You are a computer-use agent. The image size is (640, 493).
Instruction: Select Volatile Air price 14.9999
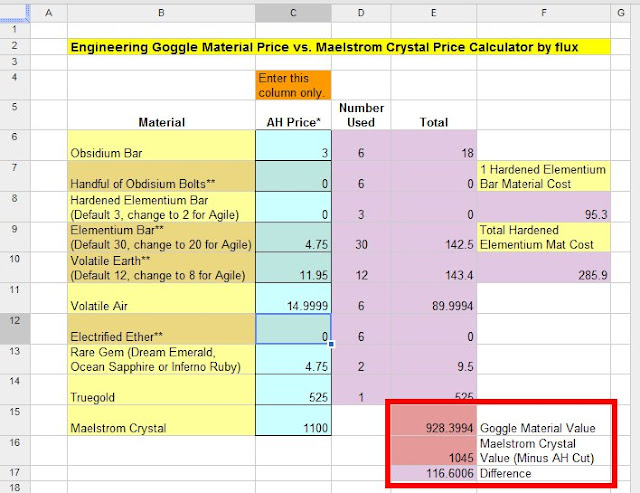[293, 298]
